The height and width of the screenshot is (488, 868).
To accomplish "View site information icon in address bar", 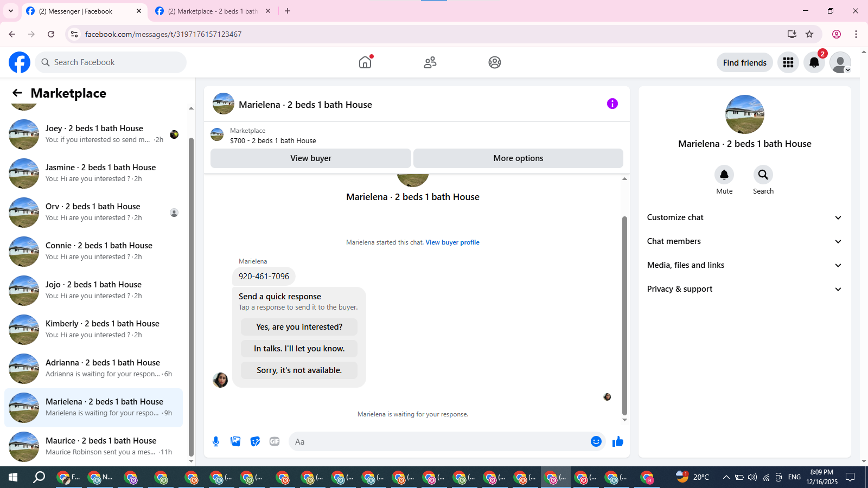I will (x=74, y=34).
